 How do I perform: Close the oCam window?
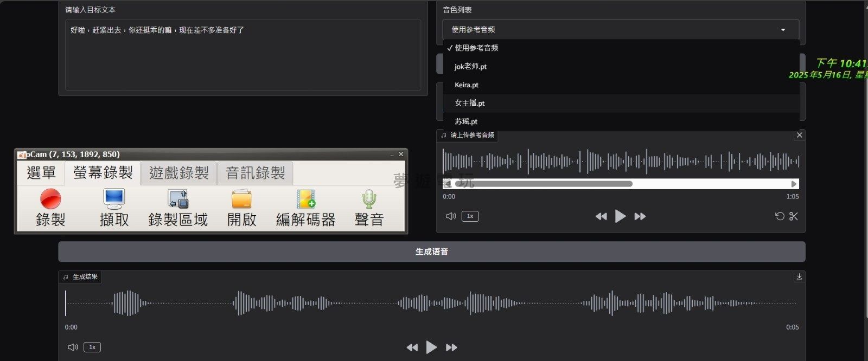[401, 154]
